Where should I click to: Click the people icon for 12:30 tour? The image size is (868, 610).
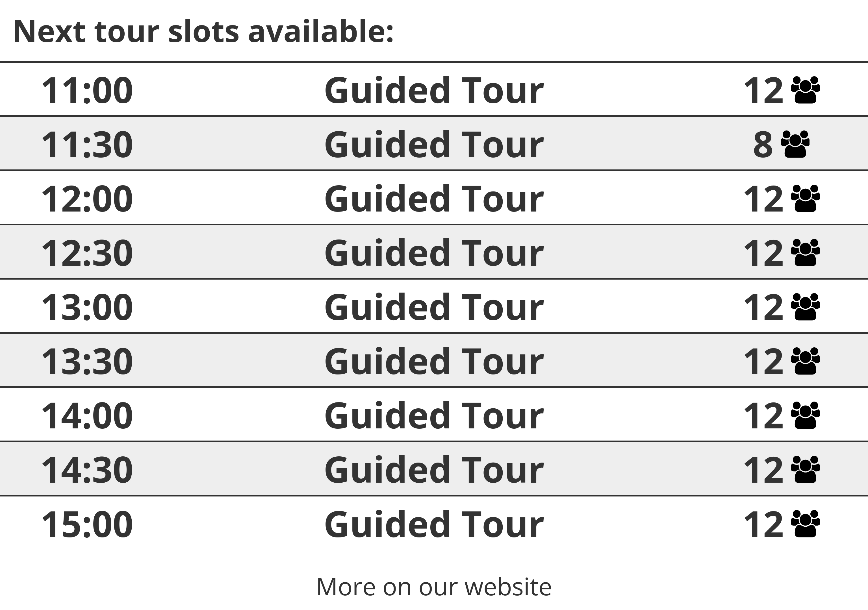[805, 252]
